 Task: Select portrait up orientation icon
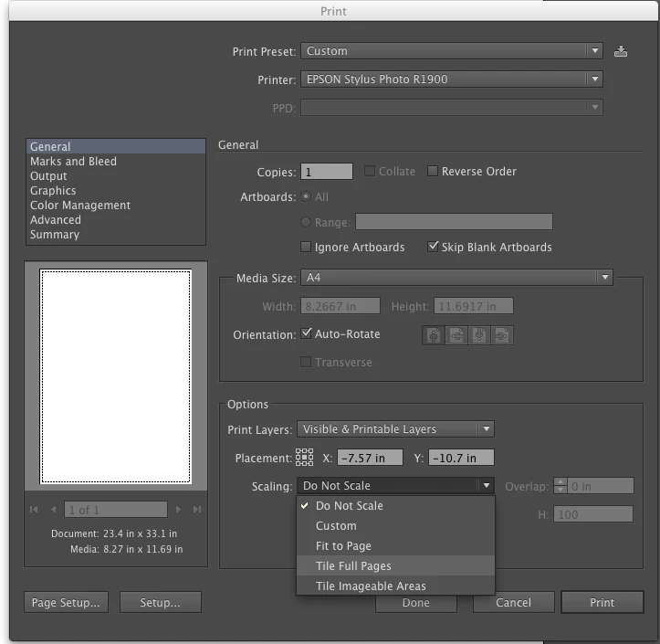[x=434, y=335]
